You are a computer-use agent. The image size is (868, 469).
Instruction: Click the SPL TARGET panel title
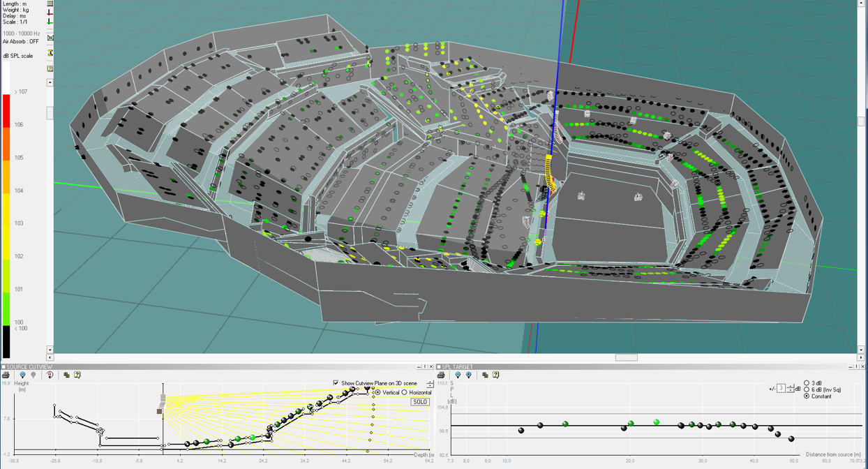[x=458, y=367]
